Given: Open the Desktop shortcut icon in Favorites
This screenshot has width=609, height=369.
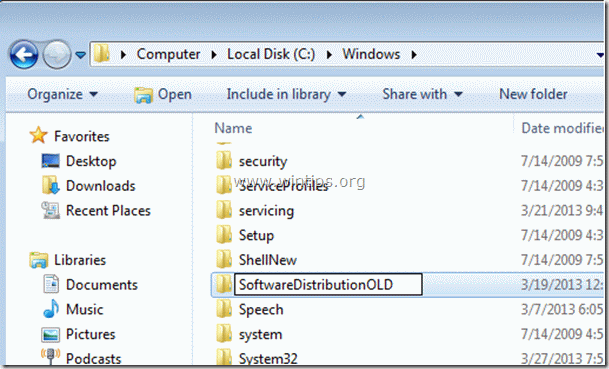Looking at the screenshot, I should [50, 161].
